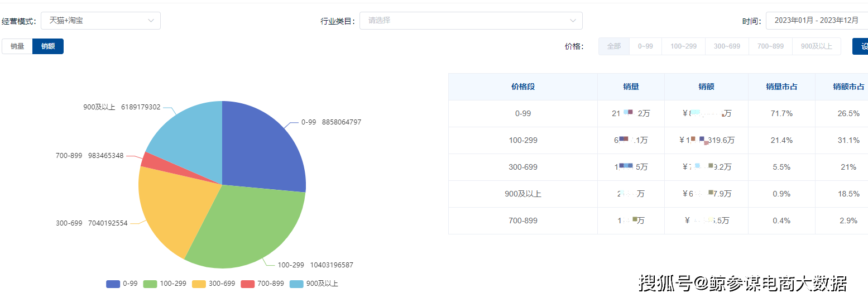Select the 0~99 price filter
The image size is (868, 302).
coord(645,46)
